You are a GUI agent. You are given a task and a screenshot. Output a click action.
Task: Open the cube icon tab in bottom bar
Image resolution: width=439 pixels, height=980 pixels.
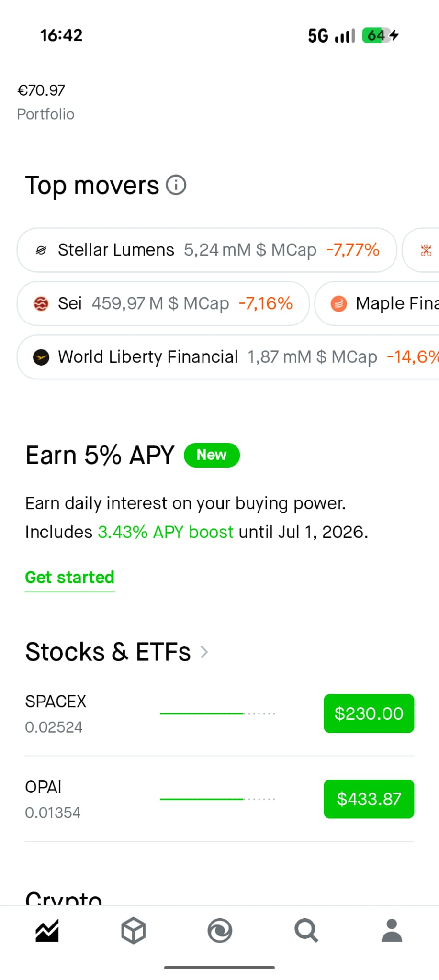coord(133,931)
